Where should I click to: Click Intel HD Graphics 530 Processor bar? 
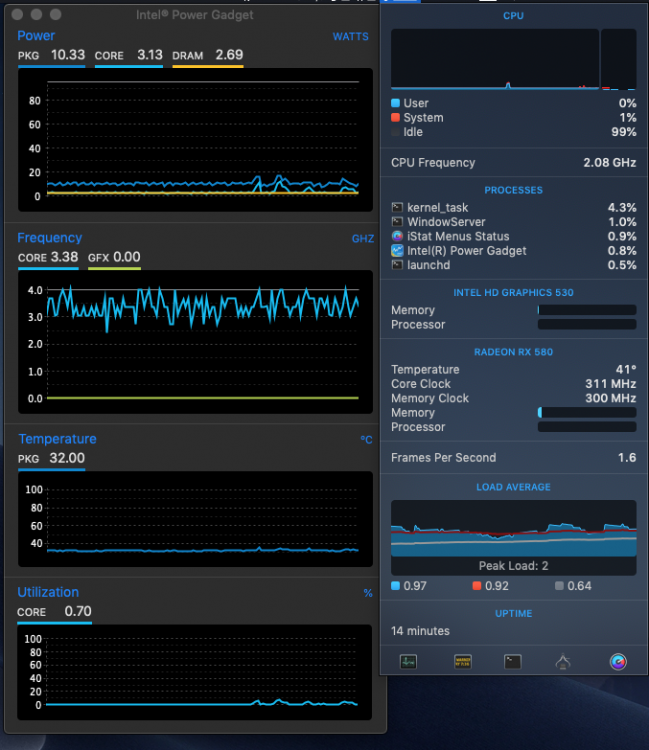coord(587,324)
